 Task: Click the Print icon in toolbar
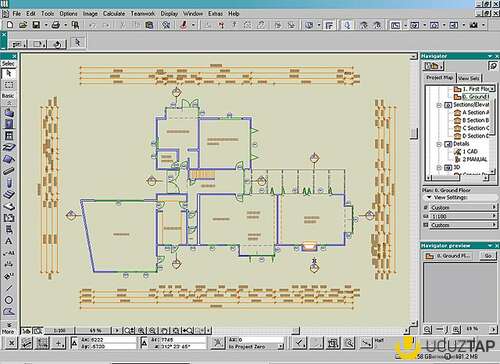tap(56, 25)
